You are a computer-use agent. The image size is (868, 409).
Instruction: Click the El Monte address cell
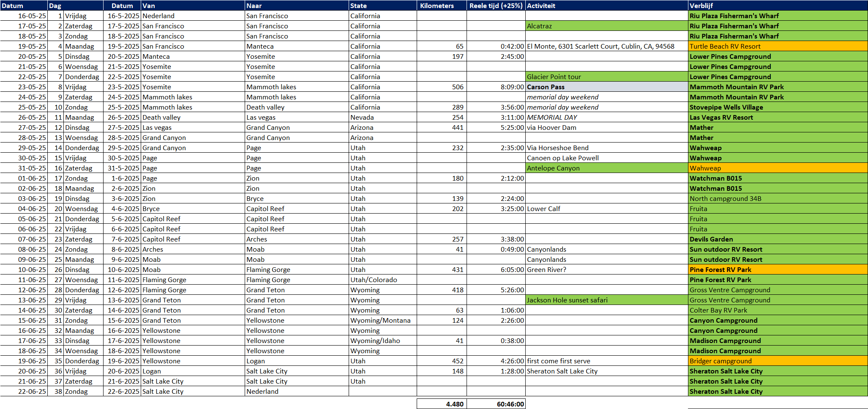click(x=606, y=47)
